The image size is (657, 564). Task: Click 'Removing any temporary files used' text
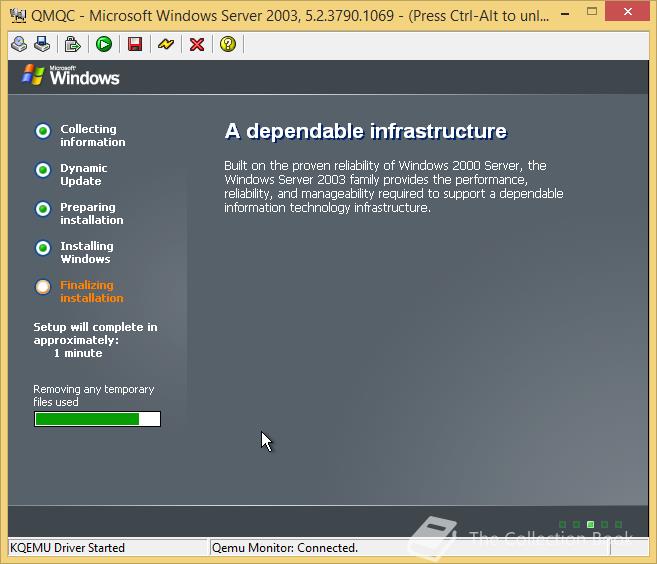click(94, 396)
